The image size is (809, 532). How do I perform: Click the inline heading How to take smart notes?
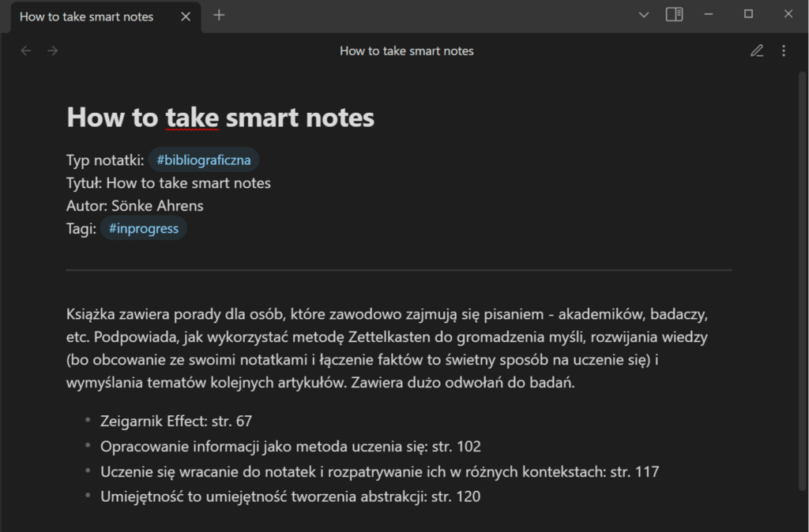220,117
